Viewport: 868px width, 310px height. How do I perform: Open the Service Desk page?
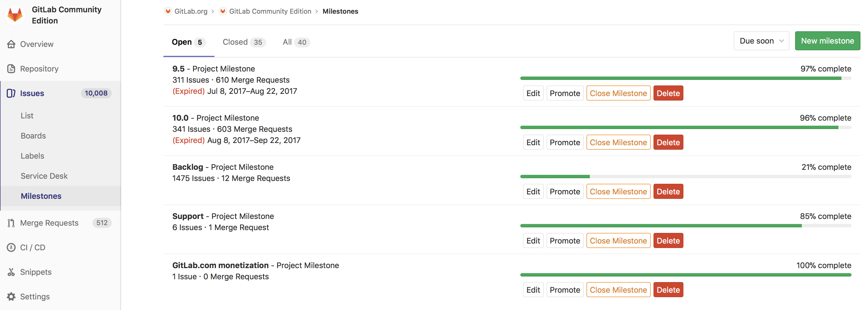coord(44,176)
